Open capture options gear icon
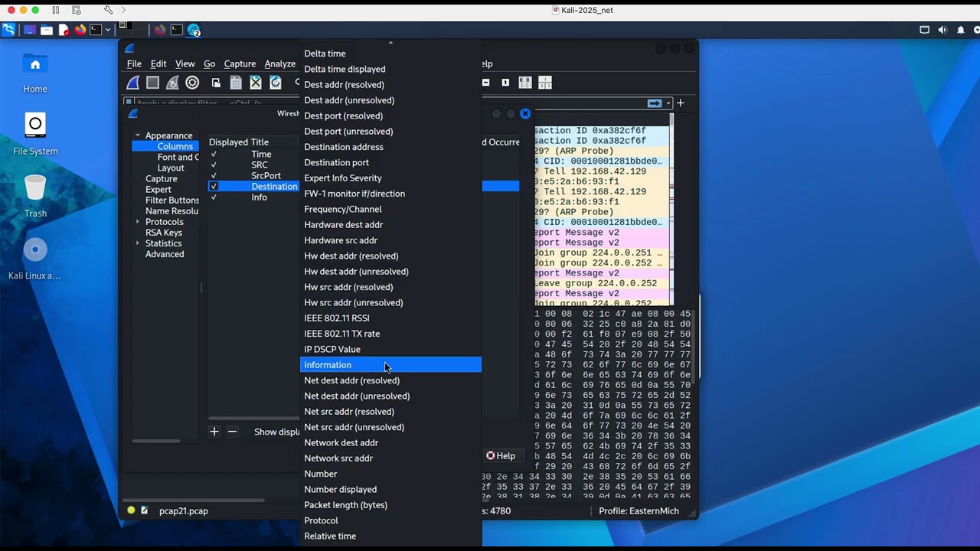 [x=192, y=83]
